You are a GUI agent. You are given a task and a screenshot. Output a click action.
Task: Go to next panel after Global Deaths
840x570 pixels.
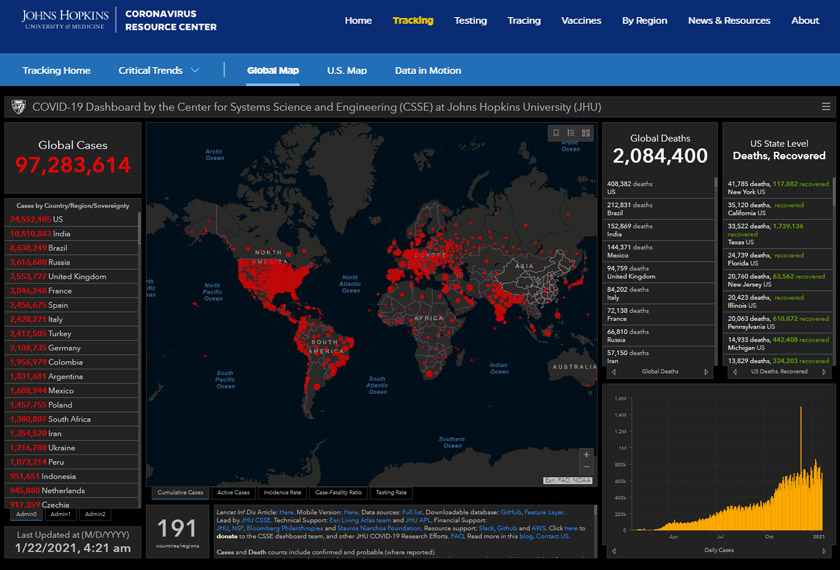707,372
